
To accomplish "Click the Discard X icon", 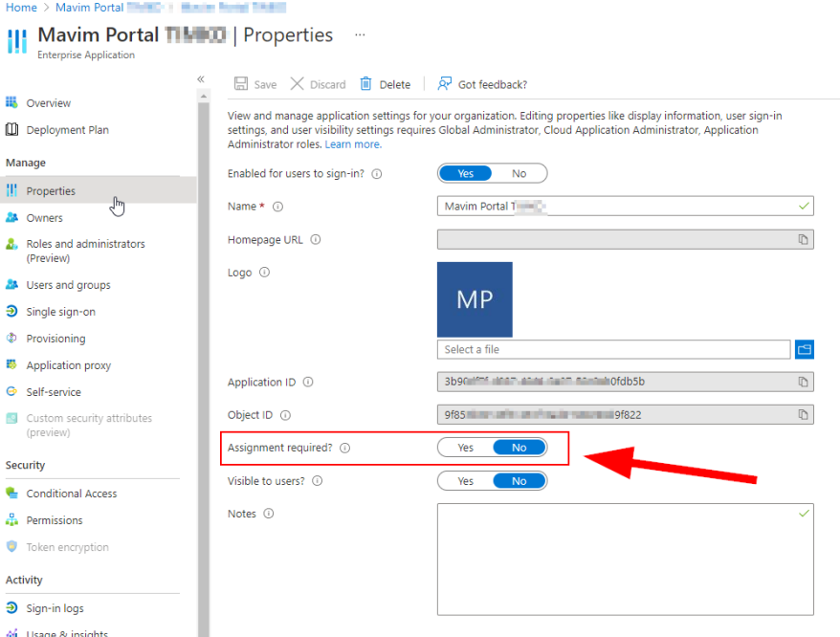I will [x=297, y=83].
